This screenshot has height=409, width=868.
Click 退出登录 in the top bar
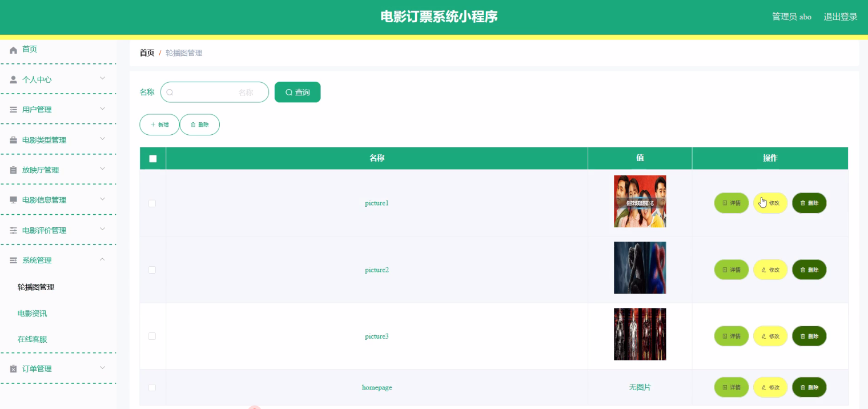(x=840, y=17)
